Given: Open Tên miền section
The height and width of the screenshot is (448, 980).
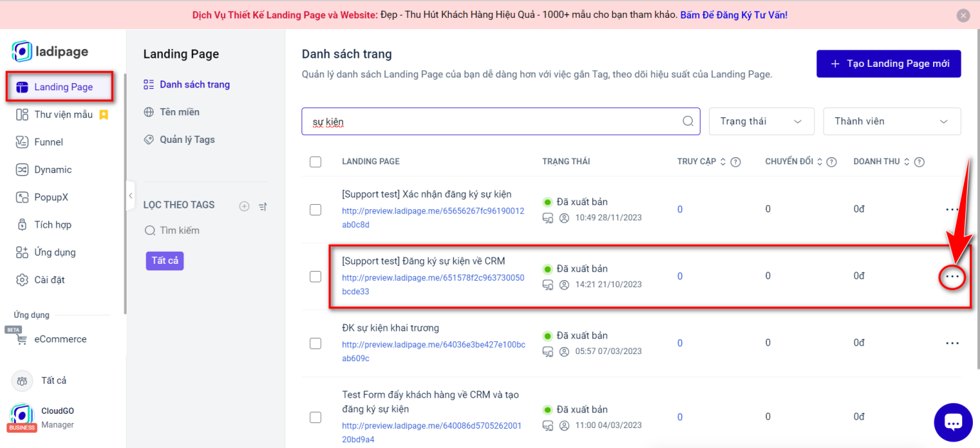Looking at the screenshot, I should (x=179, y=112).
